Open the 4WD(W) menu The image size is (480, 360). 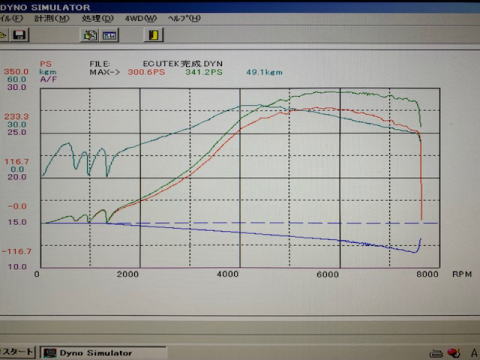[x=141, y=18]
